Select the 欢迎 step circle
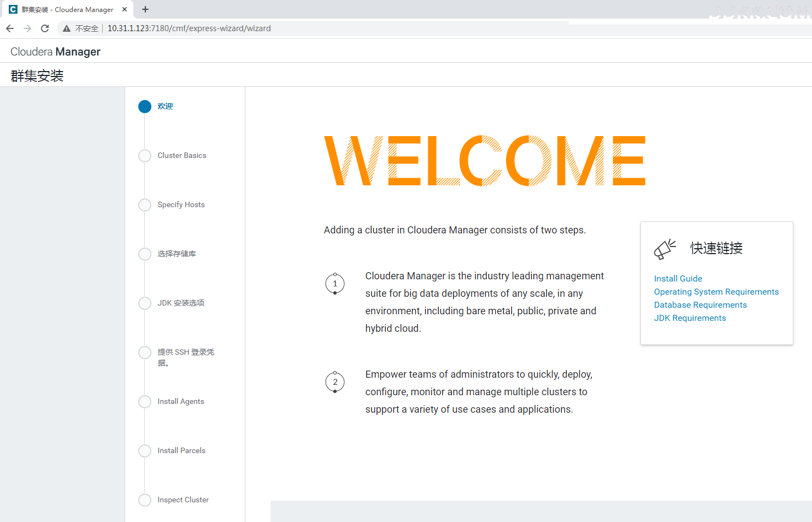The image size is (812, 522). pos(145,107)
